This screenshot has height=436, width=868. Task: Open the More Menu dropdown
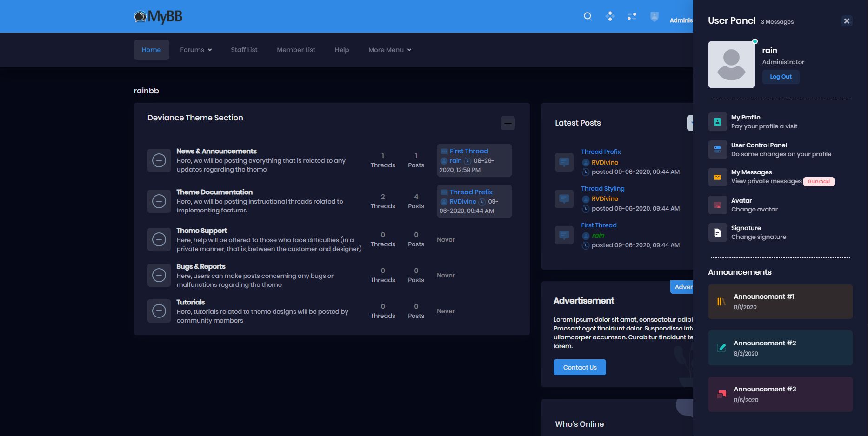[390, 50]
